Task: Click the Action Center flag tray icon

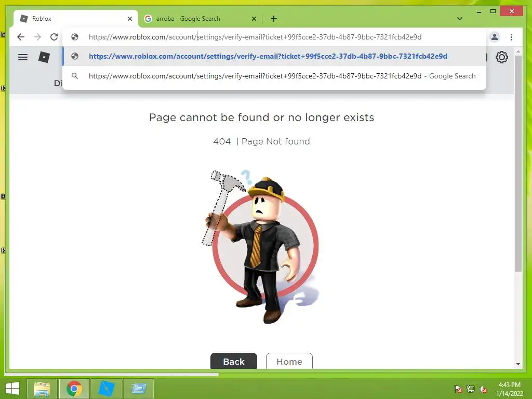Action: 458,389
